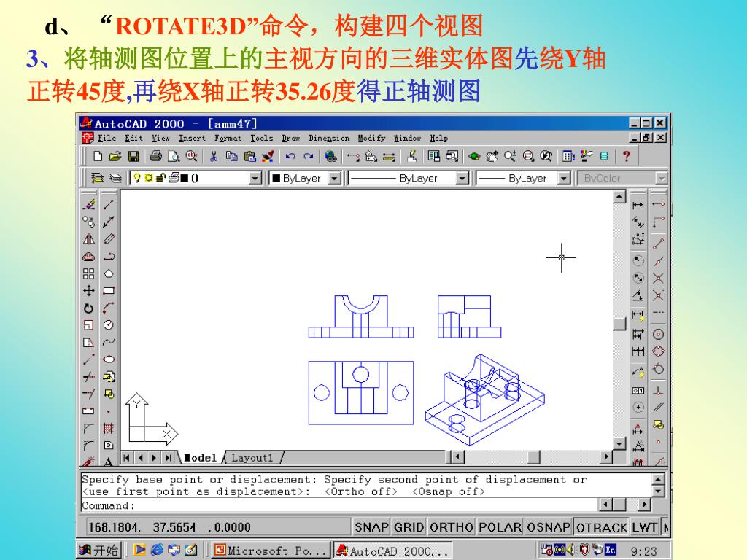Toggle ORTHO mode in status bar

pyautogui.click(x=451, y=527)
